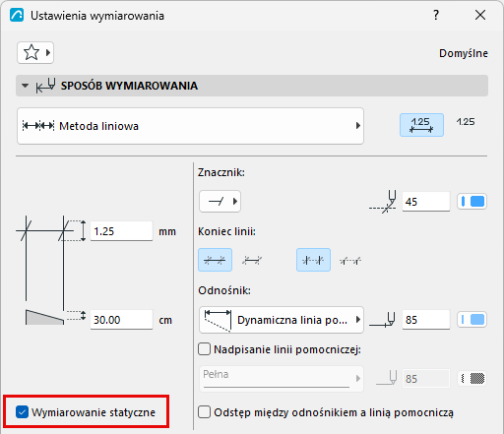Collapse the SPOSÓB WYMIAROWANIA panel
This screenshot has width=504, height=434.
25,86
